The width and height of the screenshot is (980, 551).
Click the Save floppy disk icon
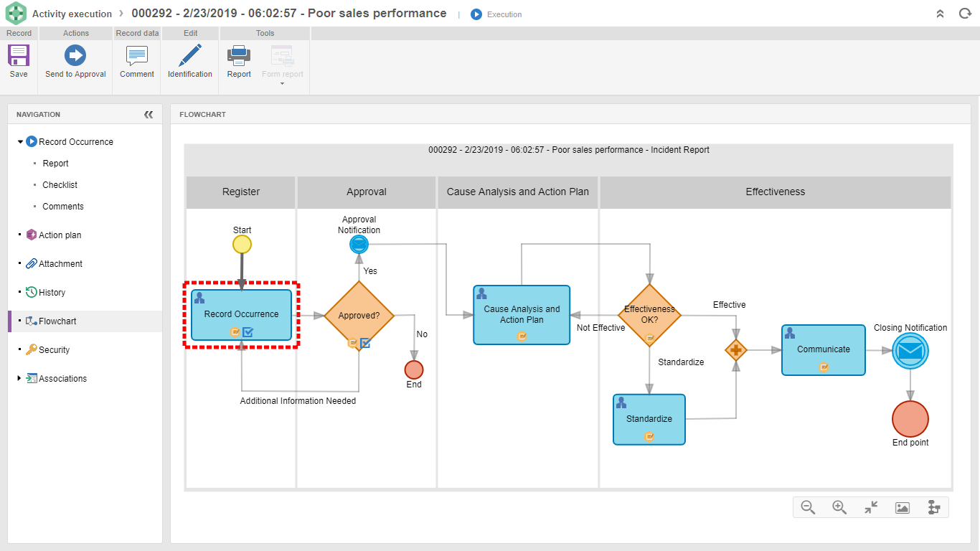pyautogui.click(x=19, y=55)
